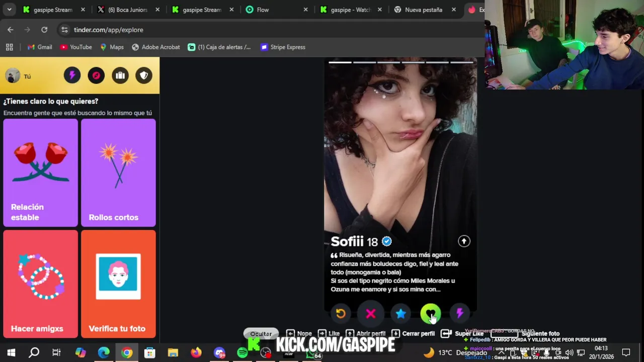644x362 pixels.
Task: Open the Chrome tab search dropdown
Action: (9, 10)
